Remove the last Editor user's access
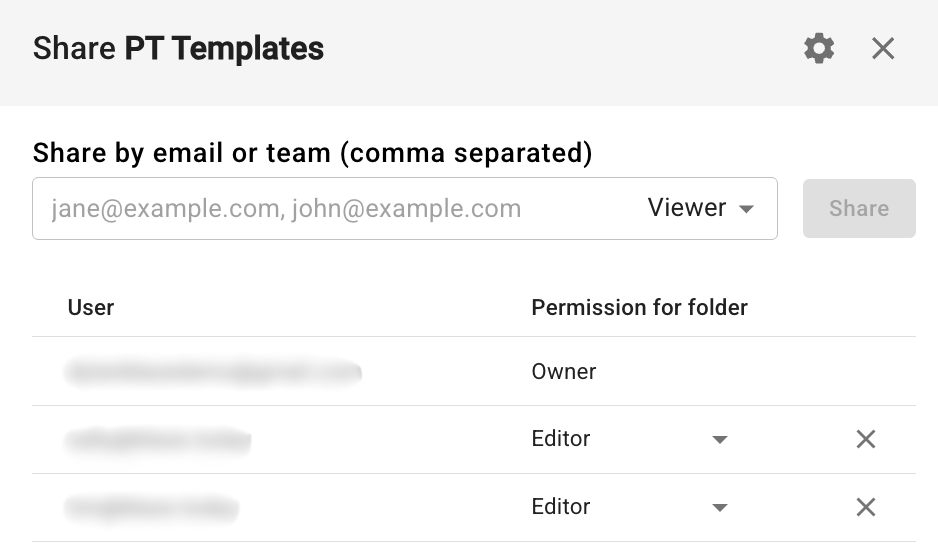The image size is (938, 552). click(866, 507)
